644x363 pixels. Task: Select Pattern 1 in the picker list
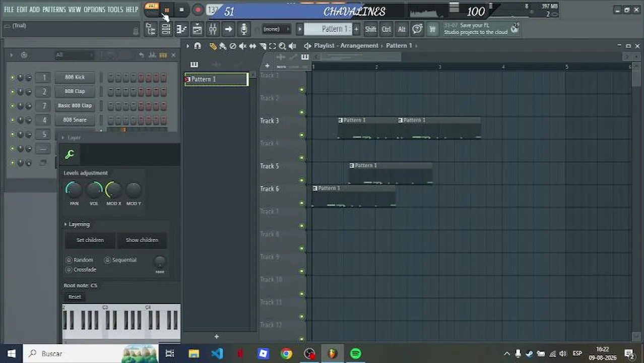click(216, 79)
